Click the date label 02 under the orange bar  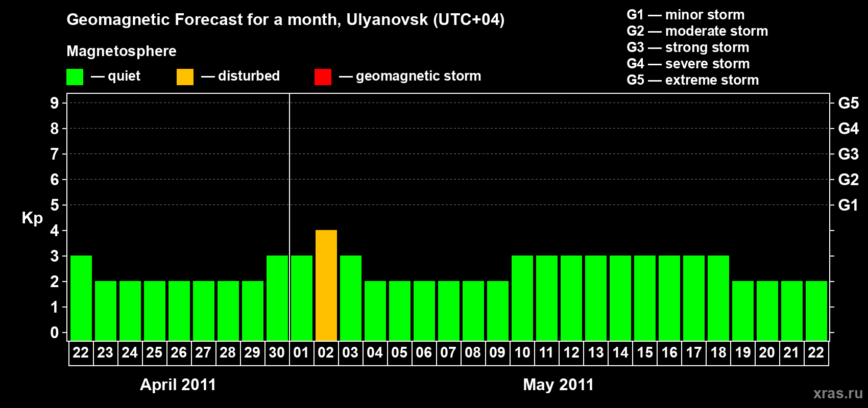pyautogui.click(x=326, y=353)
